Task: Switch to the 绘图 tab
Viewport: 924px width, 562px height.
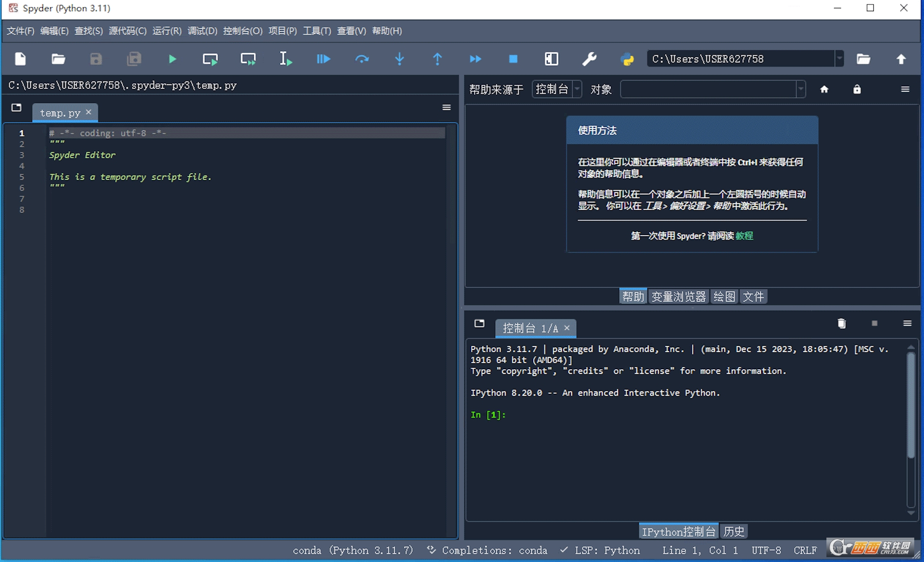Action: click(724, 297)
